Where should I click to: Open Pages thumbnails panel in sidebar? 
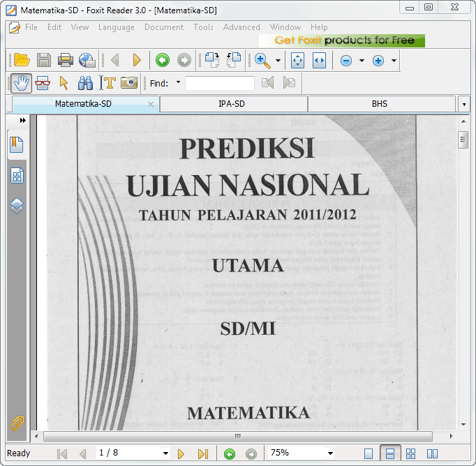[17, 175]
